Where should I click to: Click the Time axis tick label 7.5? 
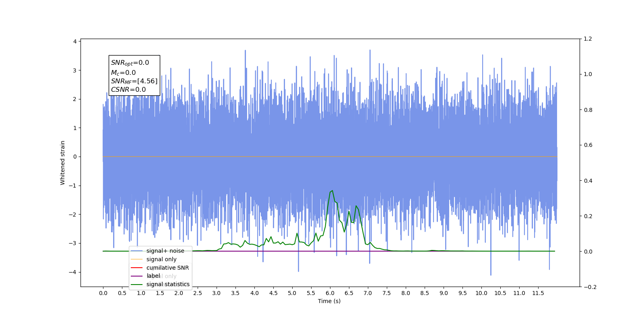coord(387,293)
